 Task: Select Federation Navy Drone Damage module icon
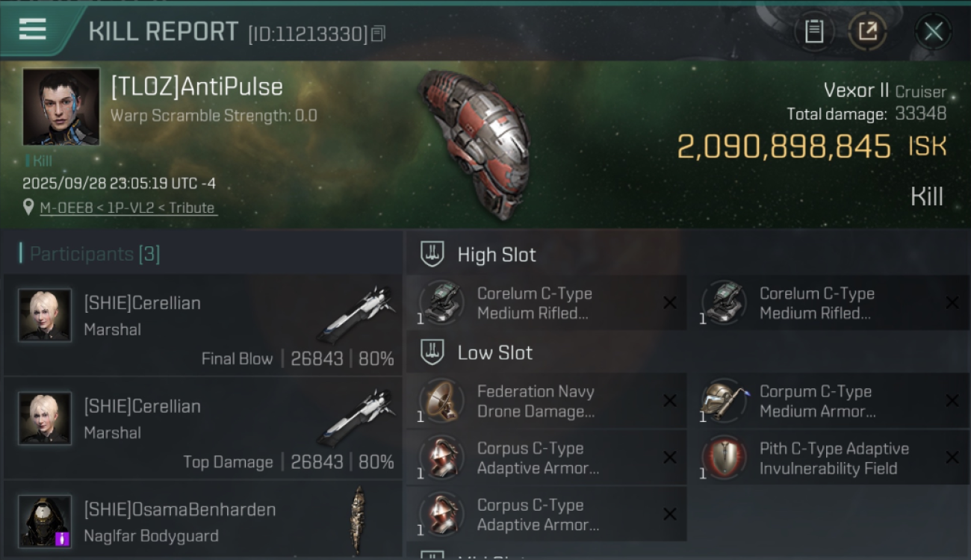point(441,401)
